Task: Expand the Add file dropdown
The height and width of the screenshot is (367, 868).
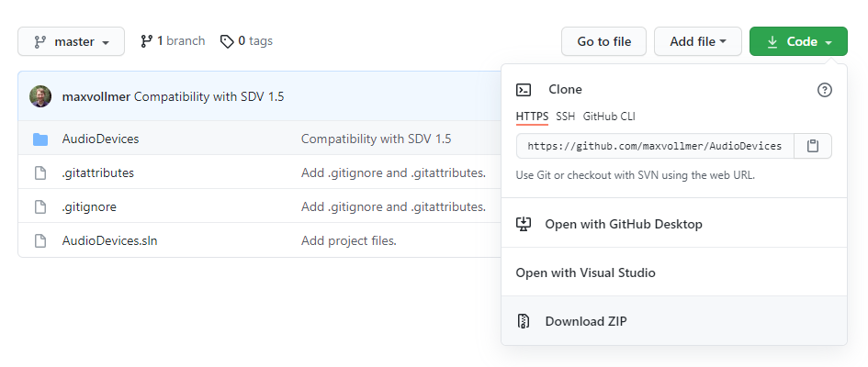Action: coord(697,41)
